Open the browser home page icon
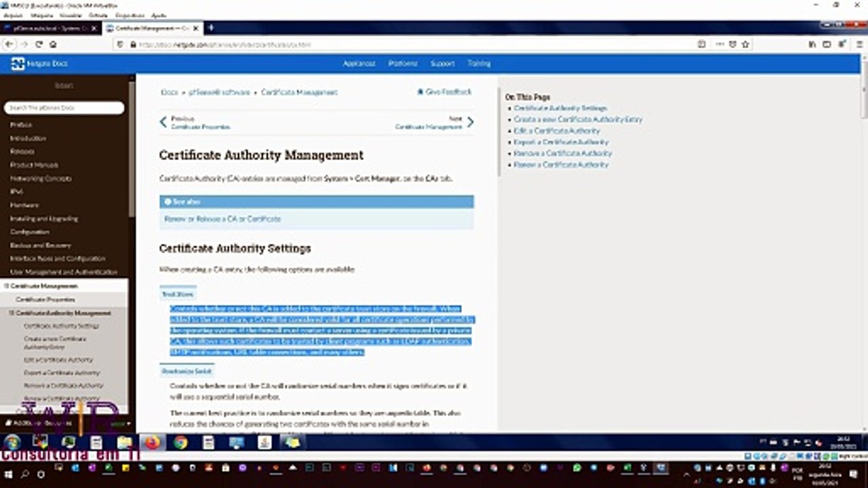 pos(52,44)
